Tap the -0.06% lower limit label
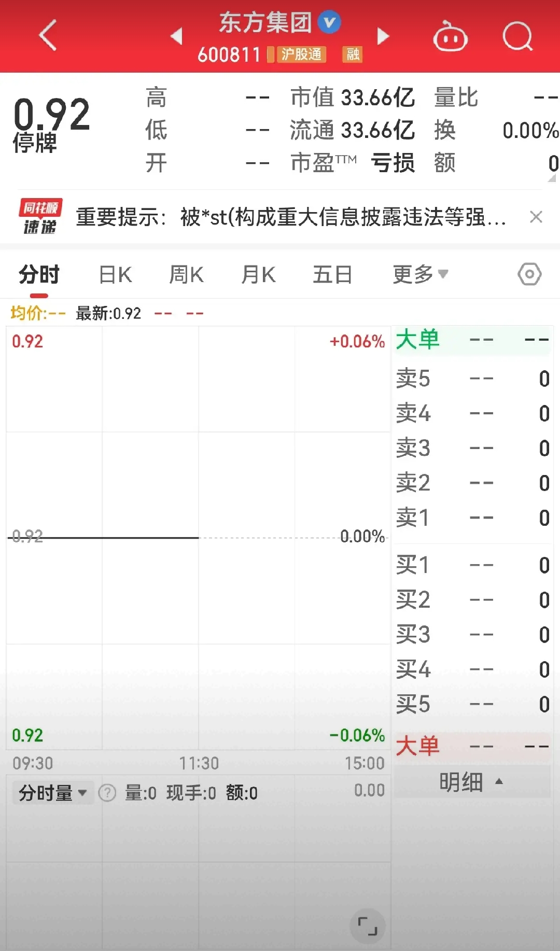 tap(357, 735)
